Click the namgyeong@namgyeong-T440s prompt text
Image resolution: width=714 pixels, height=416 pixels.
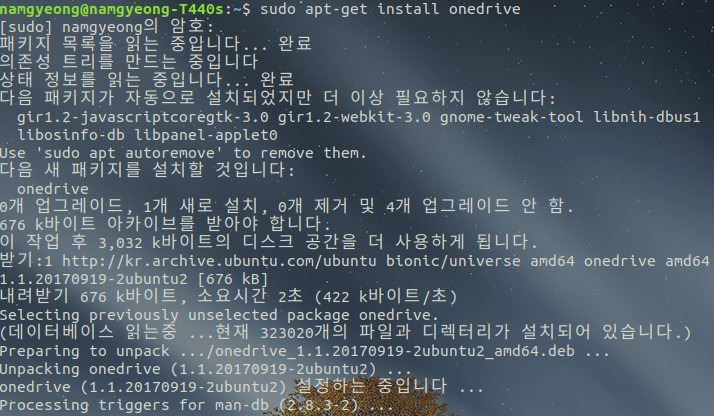(x=112, y=9)
